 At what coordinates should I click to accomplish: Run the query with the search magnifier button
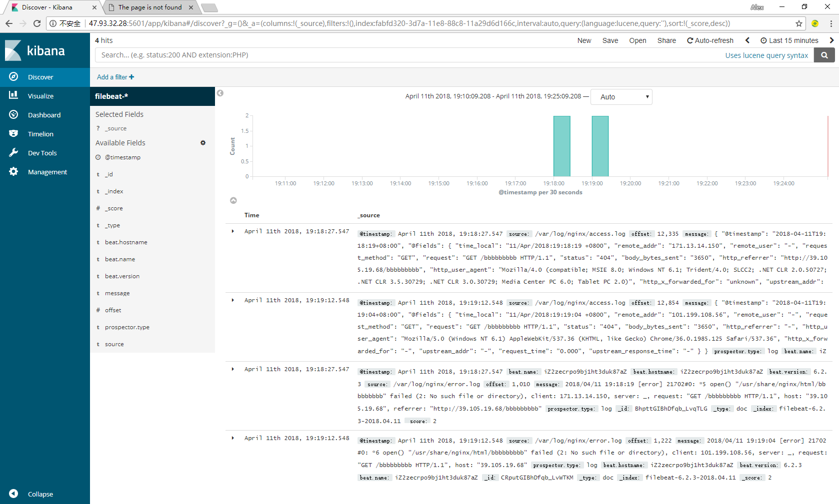pyautogui.click(x=824, y=55)
